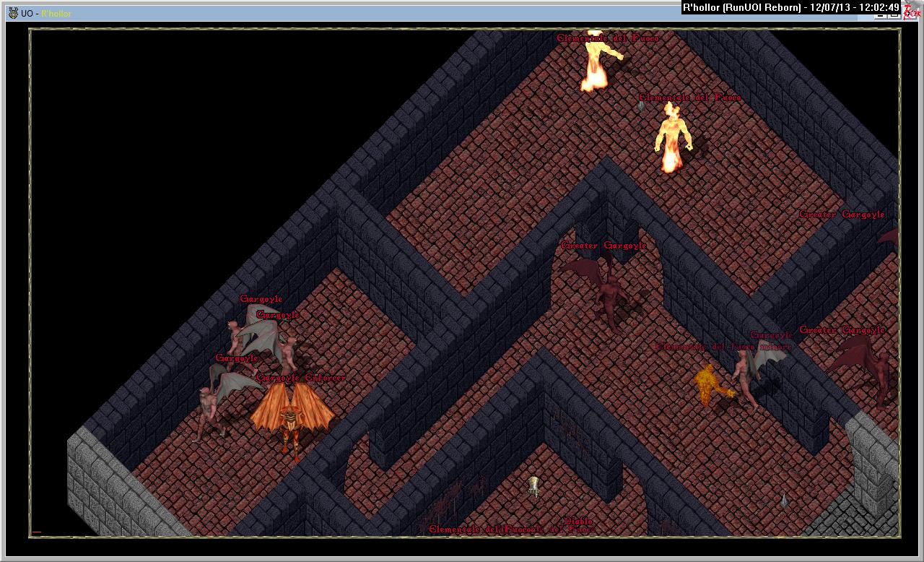Click the "Gargoyle Enforcer" name label
The image size is (924, 562).
(x=301, y=378)
